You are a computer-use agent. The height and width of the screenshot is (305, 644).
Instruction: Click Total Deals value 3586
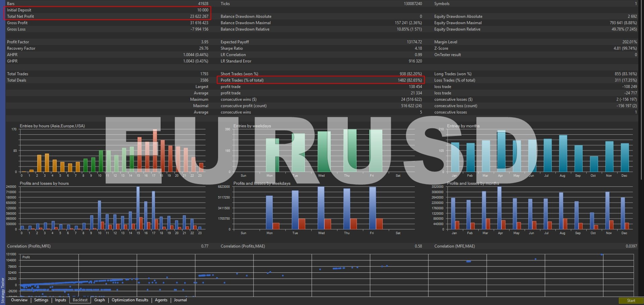(204, 80)
